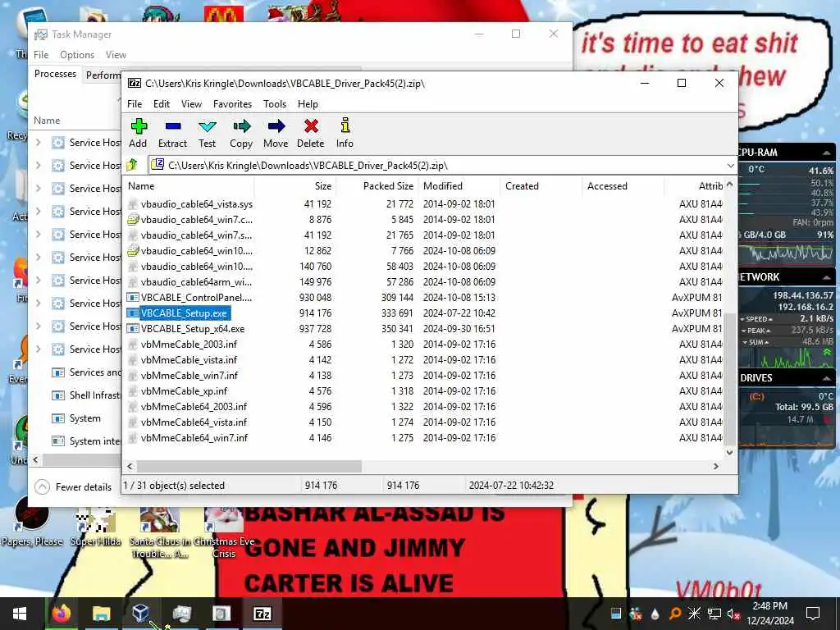Collapse the DRIVES widget section

pyautogui.click(x=827, y=378)
